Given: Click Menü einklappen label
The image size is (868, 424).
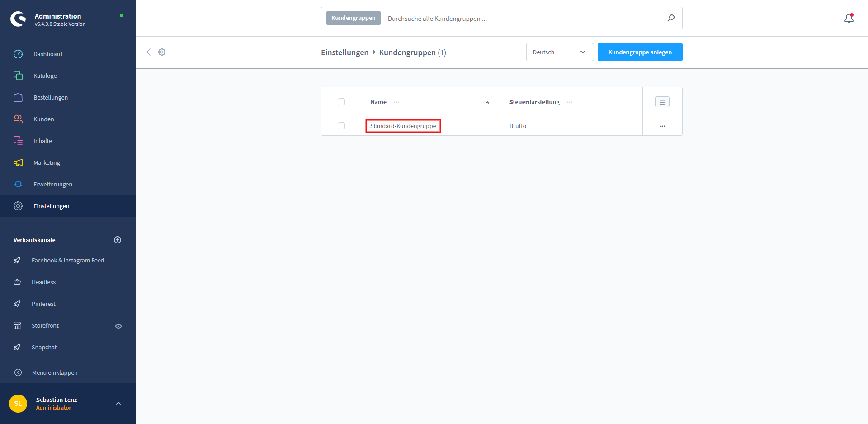Looking at the screenshot, I should [x=55, y=372].
